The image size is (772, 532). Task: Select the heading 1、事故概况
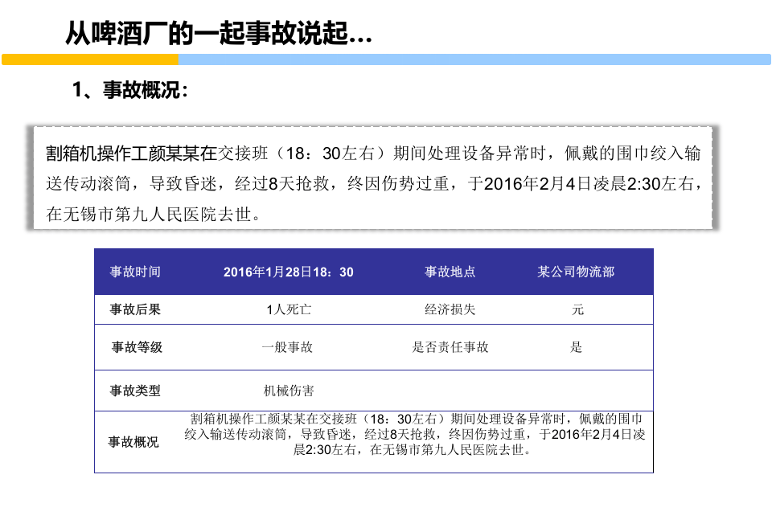(129, 91)
